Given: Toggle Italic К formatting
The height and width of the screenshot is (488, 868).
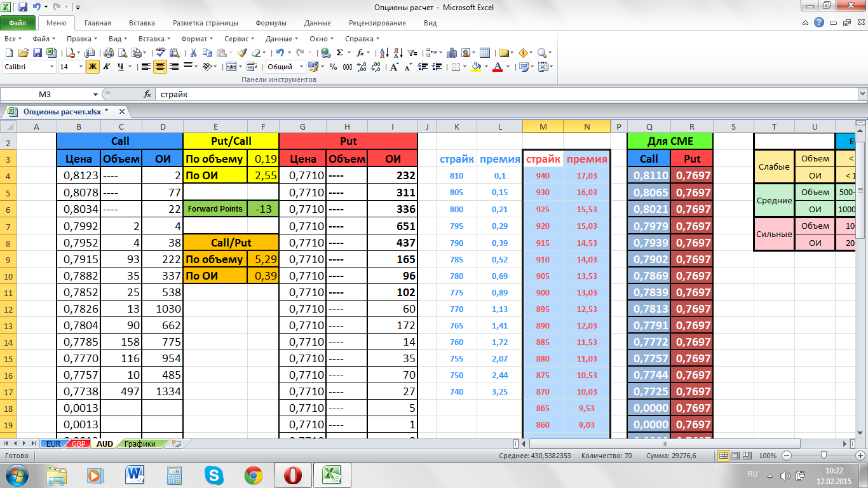Looking at the screenshot, I should [x=106, y=67].
